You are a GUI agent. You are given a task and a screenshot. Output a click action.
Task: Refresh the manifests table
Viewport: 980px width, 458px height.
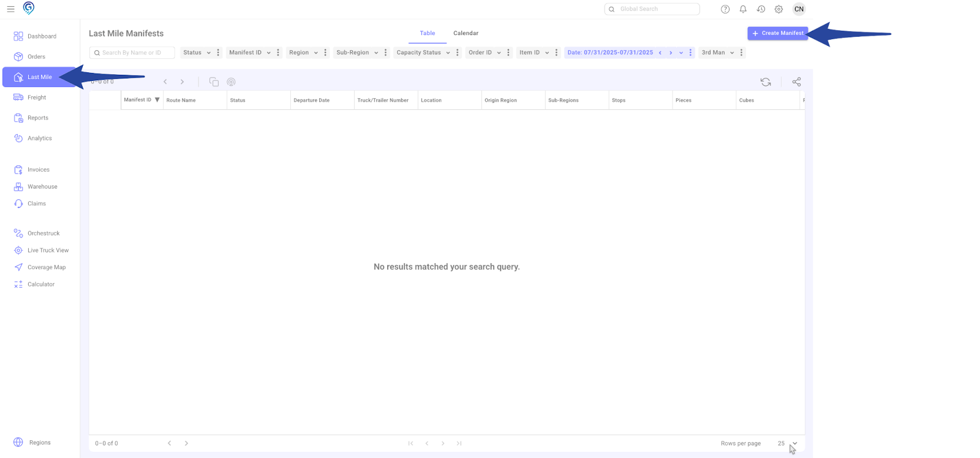766,82
